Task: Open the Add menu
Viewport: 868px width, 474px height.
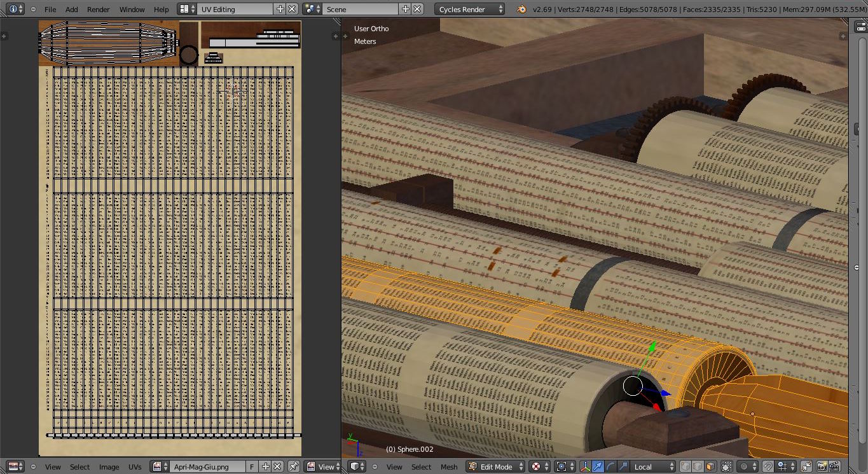Action: [72, 9]
